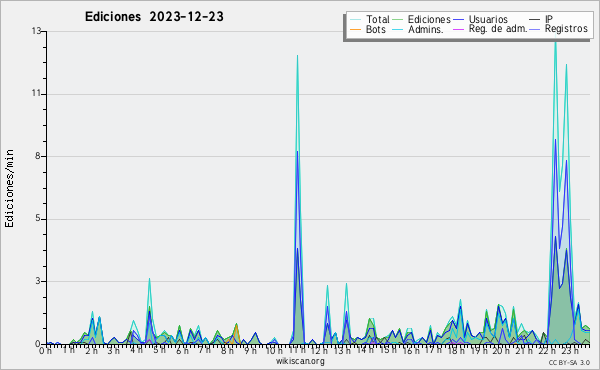The image size is (600, 370).
Task: Click the 'Reg. de adm.' legend label
Action: pos(498,29)
